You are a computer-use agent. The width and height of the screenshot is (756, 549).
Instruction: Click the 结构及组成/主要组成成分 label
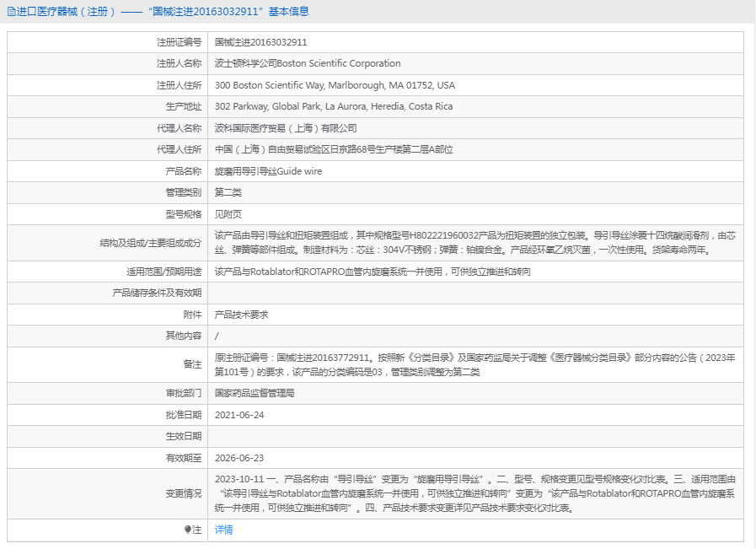(150, 243)
